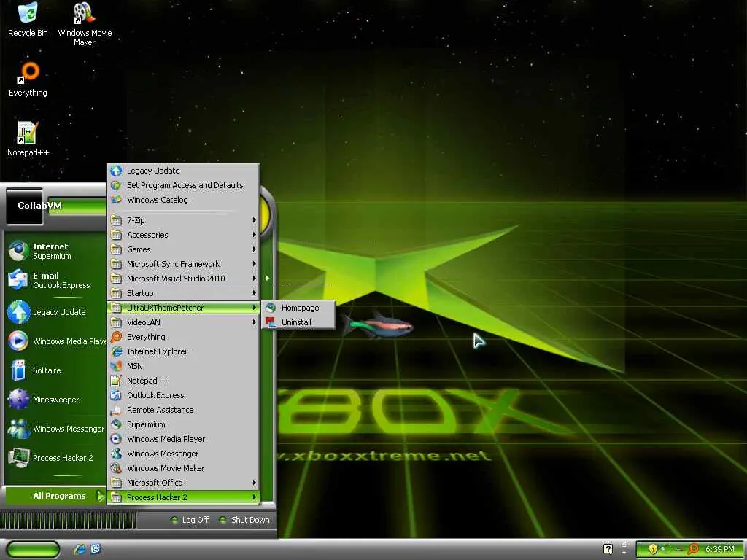Expand the Microsoft Office submenu arrow

click(255, 483)
